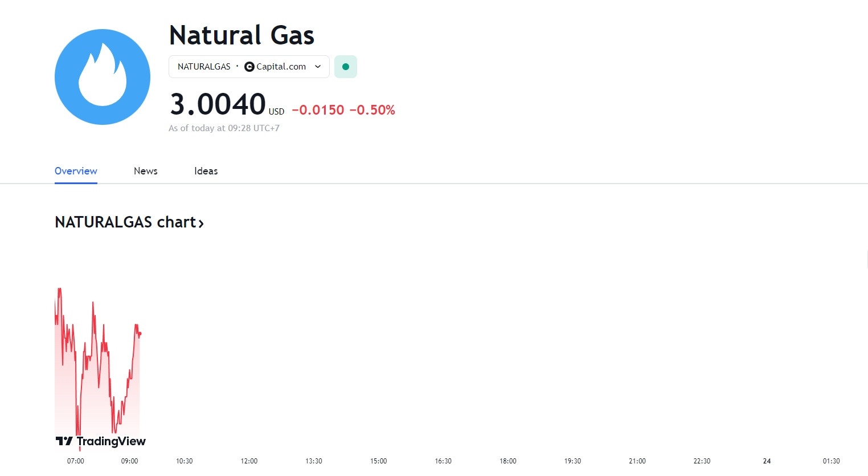Click the 12:00 time axis label
The height and width of the screenshot is (476, 868).
click(249, 461)
